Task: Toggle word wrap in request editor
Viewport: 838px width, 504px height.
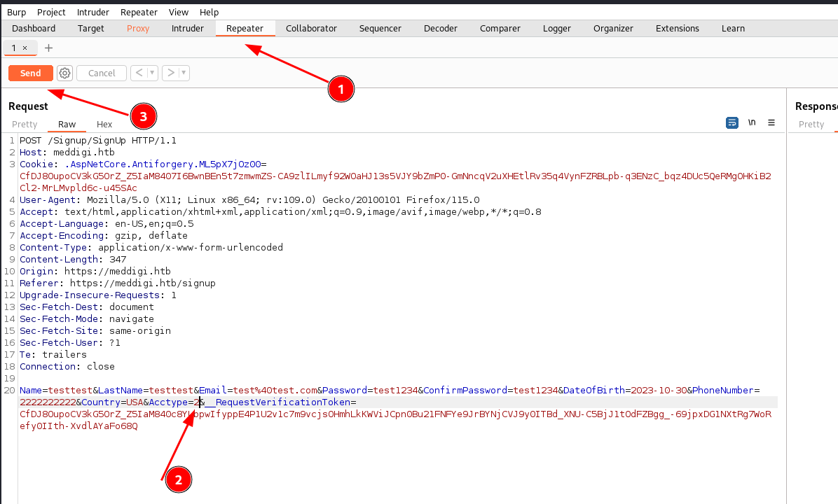Action: click(732, 122)
